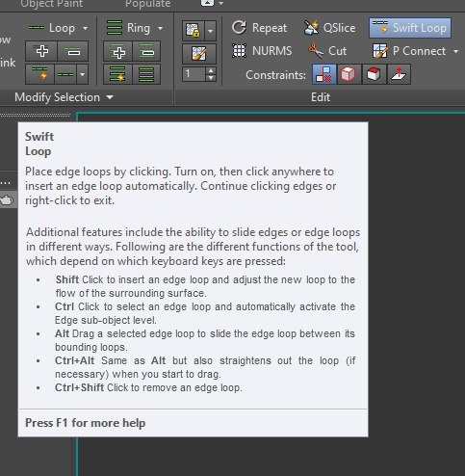Click the Shrink Loop minus icon
Viewport: 465px width, 476px height.
tap(73, 51)
